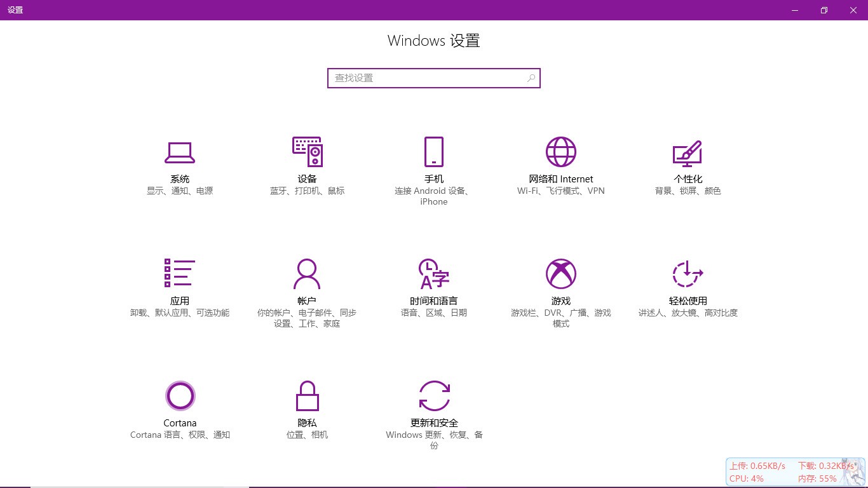Open the 隐私 padlock icon
Image resolution: width=868 pixels, height=488 pixels.
click(x=307, y=396)
